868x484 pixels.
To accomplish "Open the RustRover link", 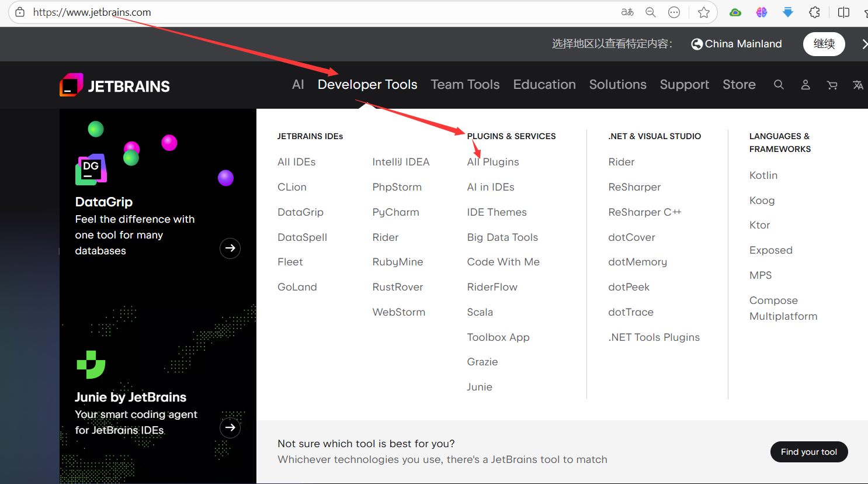I will (x=398, y=287).
